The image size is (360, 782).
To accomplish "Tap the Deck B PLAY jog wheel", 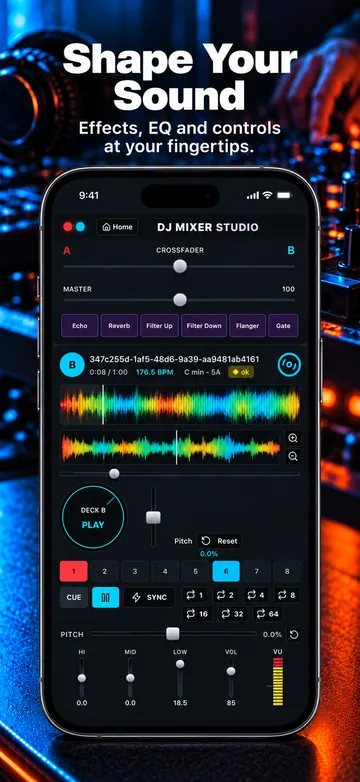I will click(x=93, y=517).
